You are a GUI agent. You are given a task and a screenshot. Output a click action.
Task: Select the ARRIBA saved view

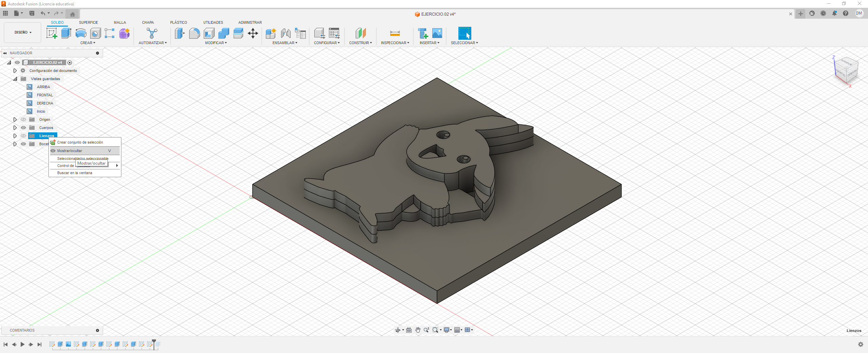[43, 87]
